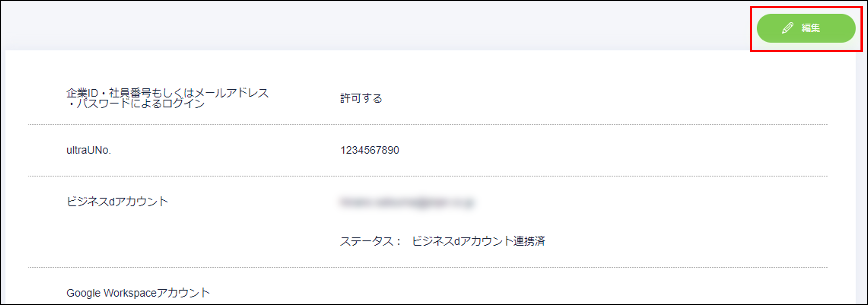868x305 pixels.
Task: Select the ビジネスdアカウント連携済 status text
Action: pos(478,241)
